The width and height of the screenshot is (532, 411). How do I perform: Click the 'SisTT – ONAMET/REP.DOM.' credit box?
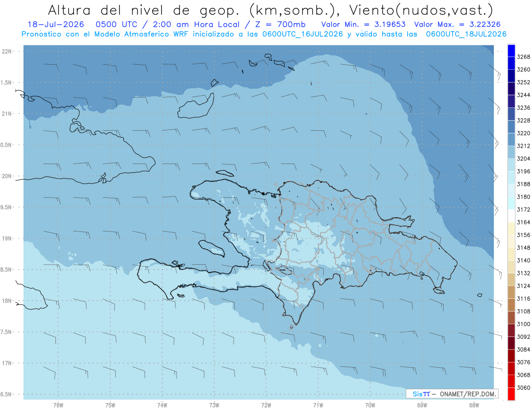[x=452, y=394]
